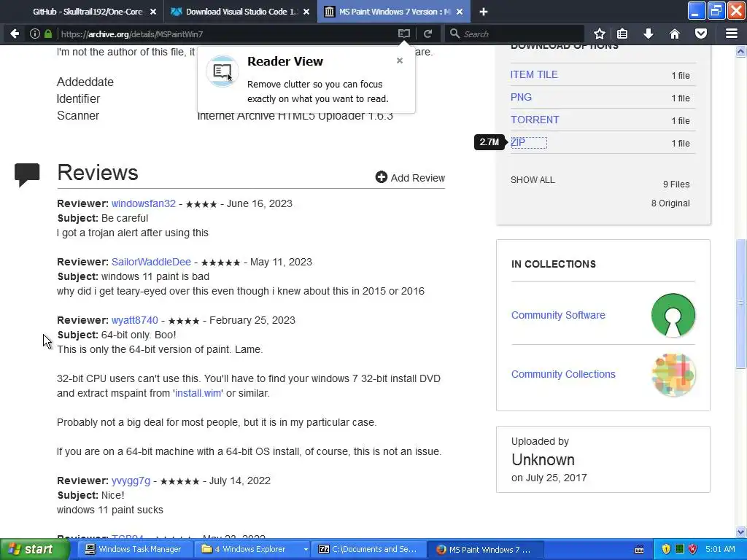
Task: Open Community Collections link
Action: 563,374
